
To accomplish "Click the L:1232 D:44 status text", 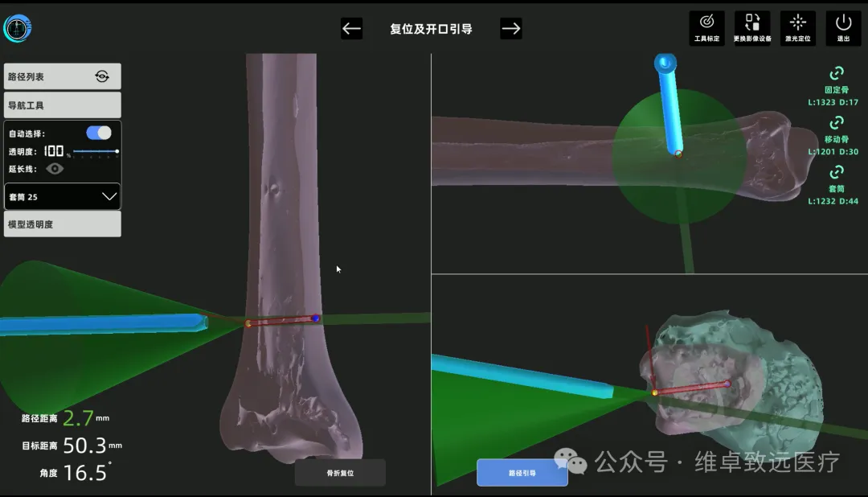I will [833, 200].
